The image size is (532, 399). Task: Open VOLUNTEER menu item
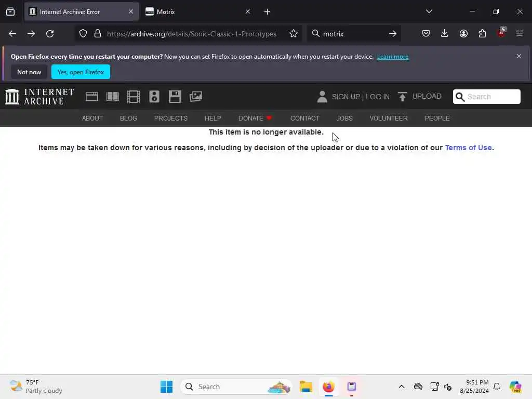coord(389,118)
